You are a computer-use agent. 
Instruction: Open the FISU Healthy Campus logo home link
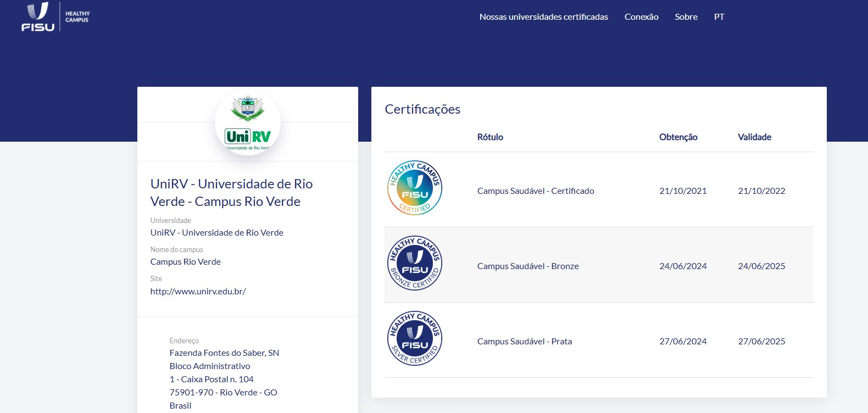click(55, 17)
